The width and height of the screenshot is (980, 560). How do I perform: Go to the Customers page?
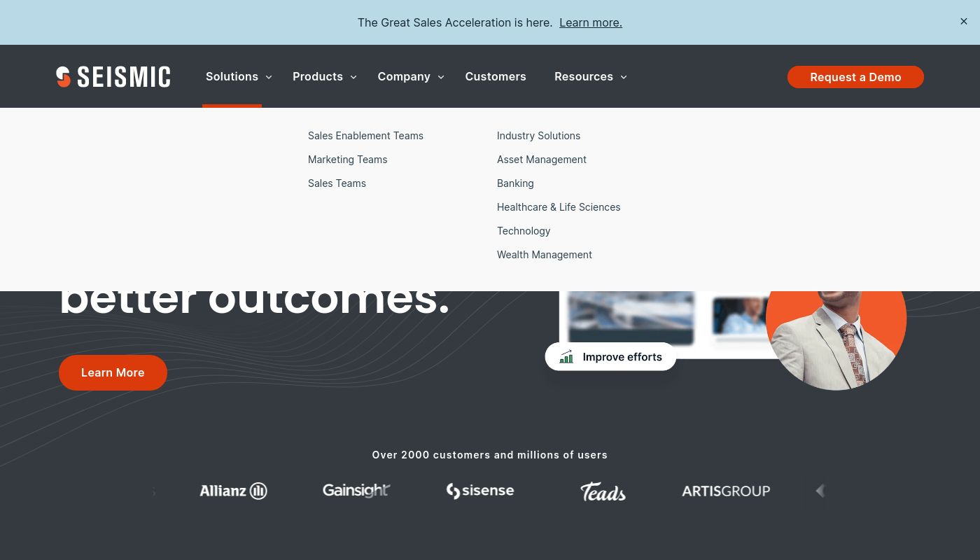click(x=496, y=76)
